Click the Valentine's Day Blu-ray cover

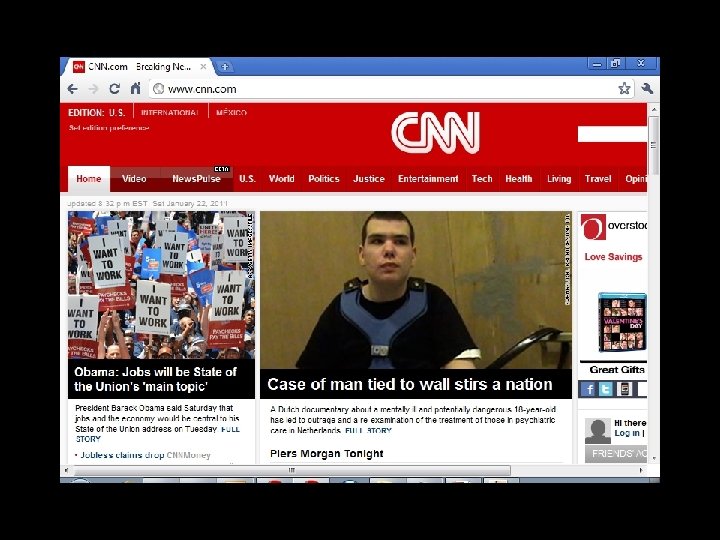[622, 322]
